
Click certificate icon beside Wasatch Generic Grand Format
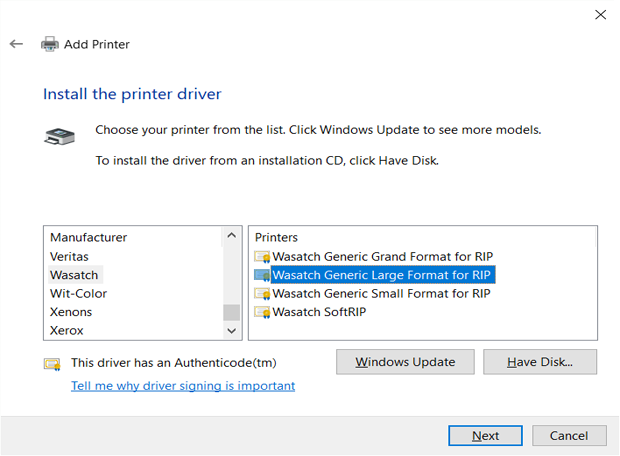pyautogui.click(x=262, y=257)
